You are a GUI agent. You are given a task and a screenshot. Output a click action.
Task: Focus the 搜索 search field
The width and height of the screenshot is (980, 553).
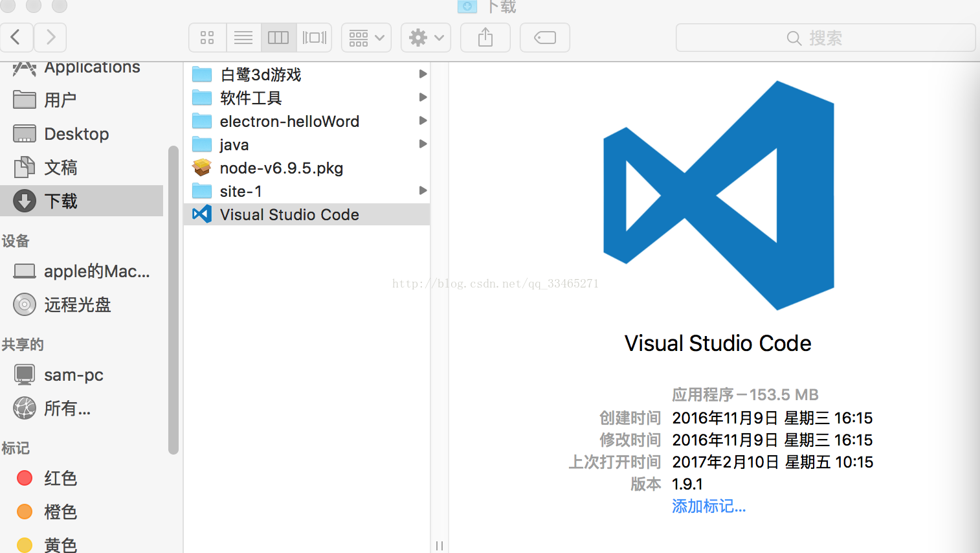point(825,38)
